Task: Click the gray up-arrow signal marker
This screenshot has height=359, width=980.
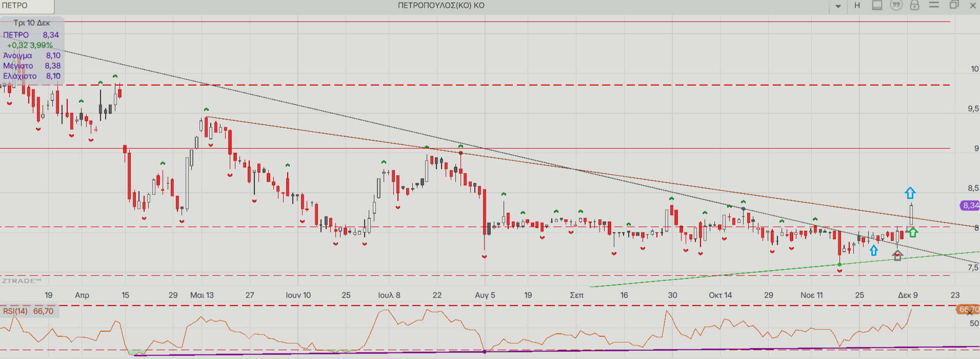Action: coord(897,255)
